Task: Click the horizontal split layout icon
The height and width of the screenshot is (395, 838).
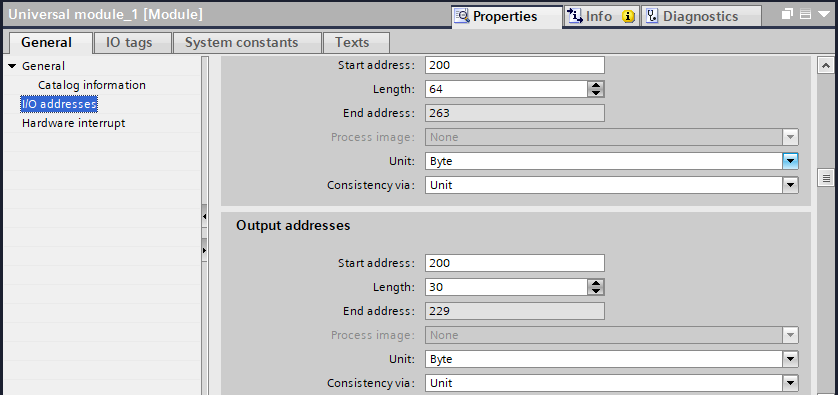Action: (x=806, y=14)
